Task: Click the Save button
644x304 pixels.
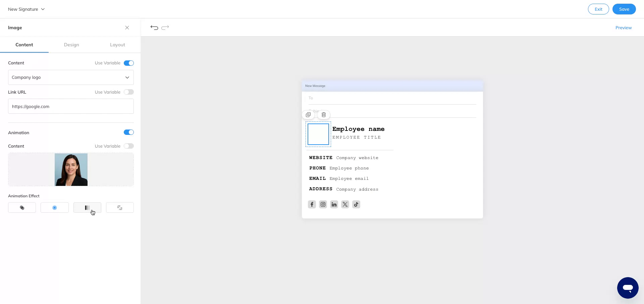Action: pos(624,9)
